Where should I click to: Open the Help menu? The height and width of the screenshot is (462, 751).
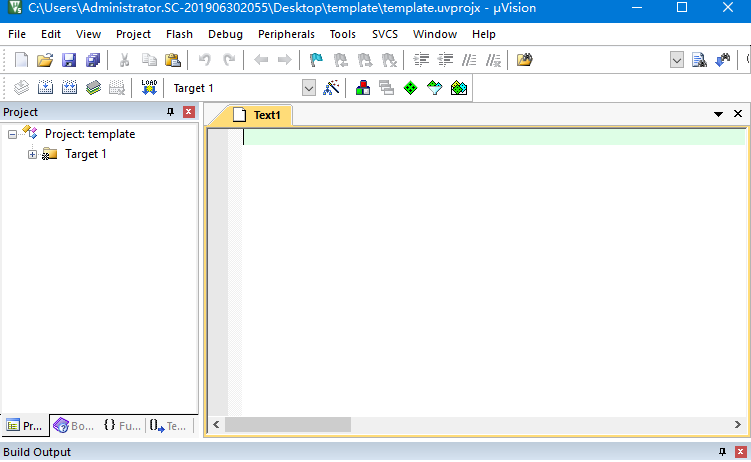[x=483, y=34]
